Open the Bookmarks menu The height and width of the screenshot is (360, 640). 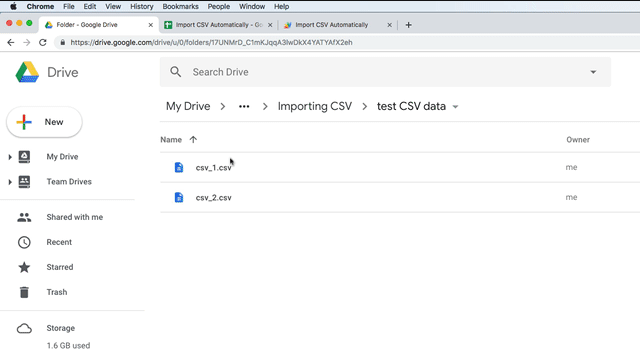(180, 7)
